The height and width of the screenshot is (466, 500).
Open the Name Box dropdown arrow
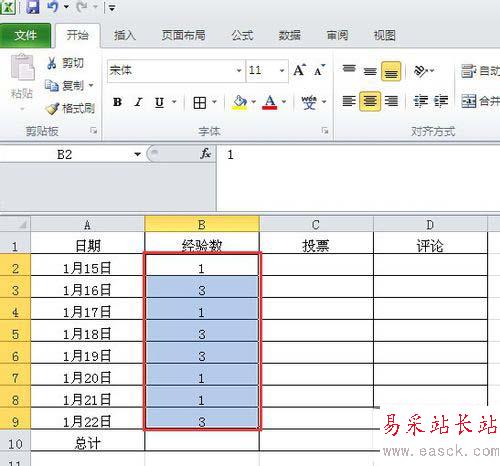[x=137, y=154]
